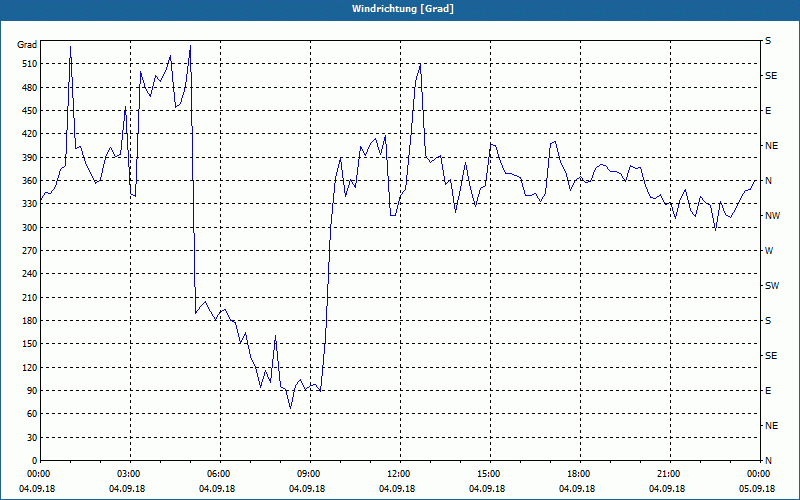Screen dimensions: 800x500
Task: Click the 420 degree axis label
Action: 30,134
